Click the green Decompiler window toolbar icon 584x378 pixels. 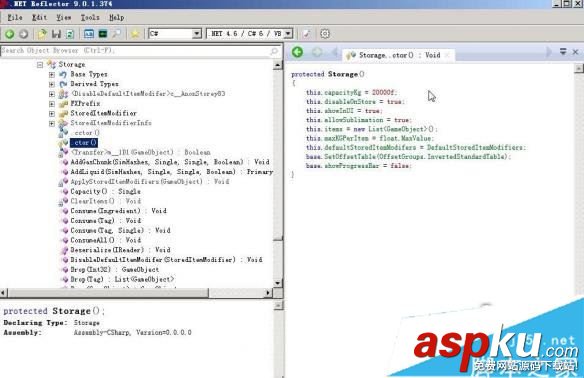click(103, 34)
